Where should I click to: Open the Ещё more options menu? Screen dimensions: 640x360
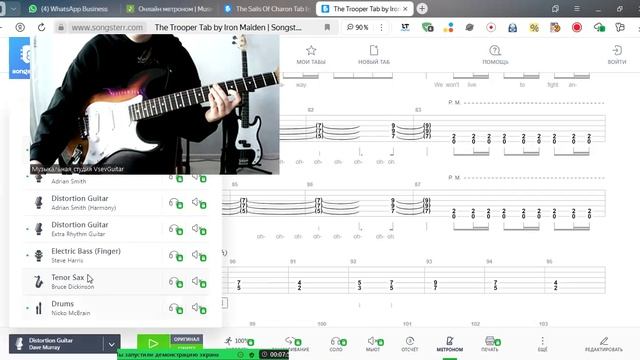click(x=542, y=344)
